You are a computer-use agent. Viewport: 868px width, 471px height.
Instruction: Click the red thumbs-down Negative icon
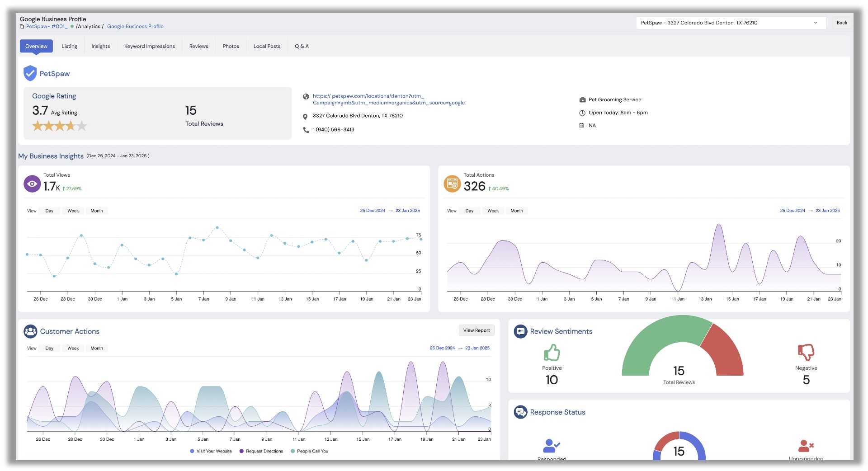(806, 353)
